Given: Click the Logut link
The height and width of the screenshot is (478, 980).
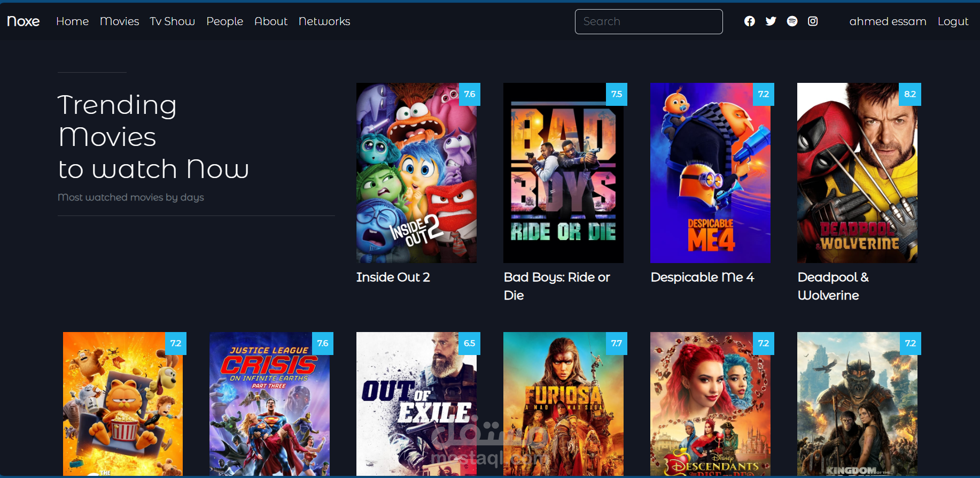Looking at the screenshot, I should click(953, 21).
